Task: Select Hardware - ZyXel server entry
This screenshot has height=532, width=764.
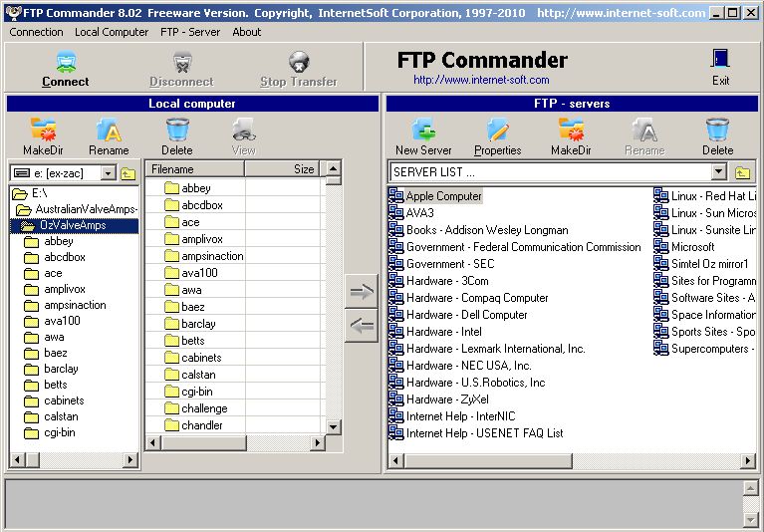Action: coord(438,399)
